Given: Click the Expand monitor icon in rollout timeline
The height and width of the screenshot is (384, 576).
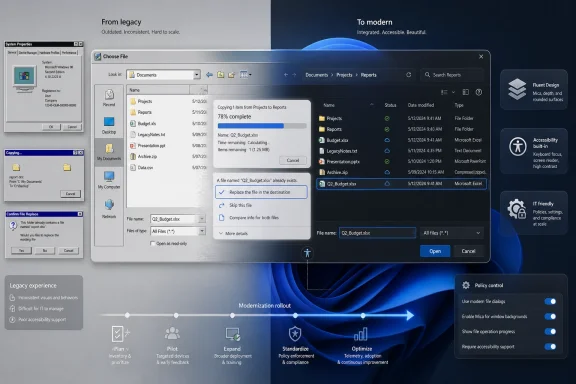Looking at the screenshot, I should [233, 334].
